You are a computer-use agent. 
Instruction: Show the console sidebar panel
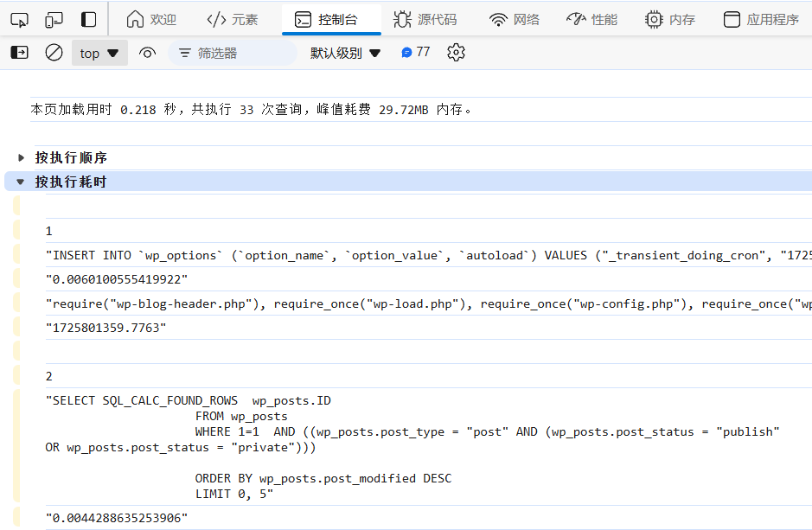tap(20, 52)
